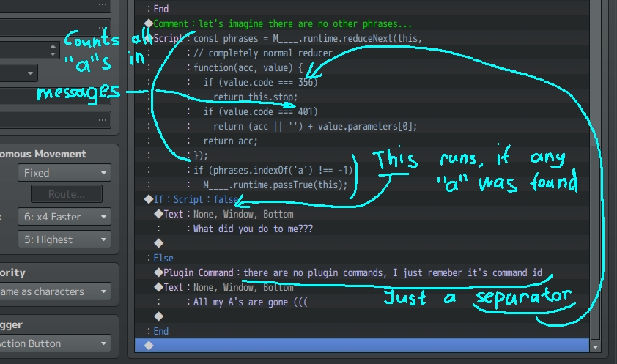Select the empty highlighted command line
Viewport: 617px width, 364px height.
click(x=361, y=345)
